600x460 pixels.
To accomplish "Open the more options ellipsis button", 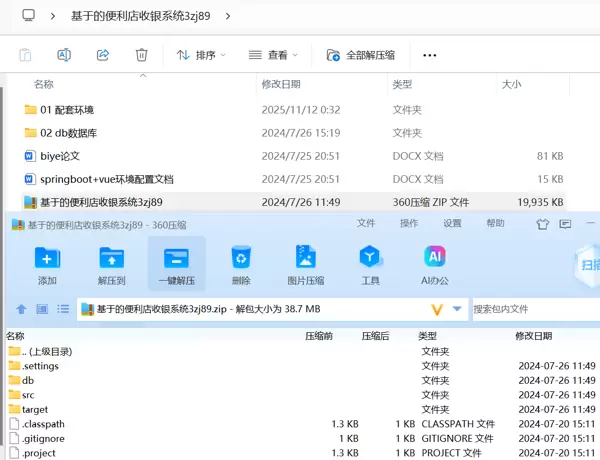I will click(430, 55).
